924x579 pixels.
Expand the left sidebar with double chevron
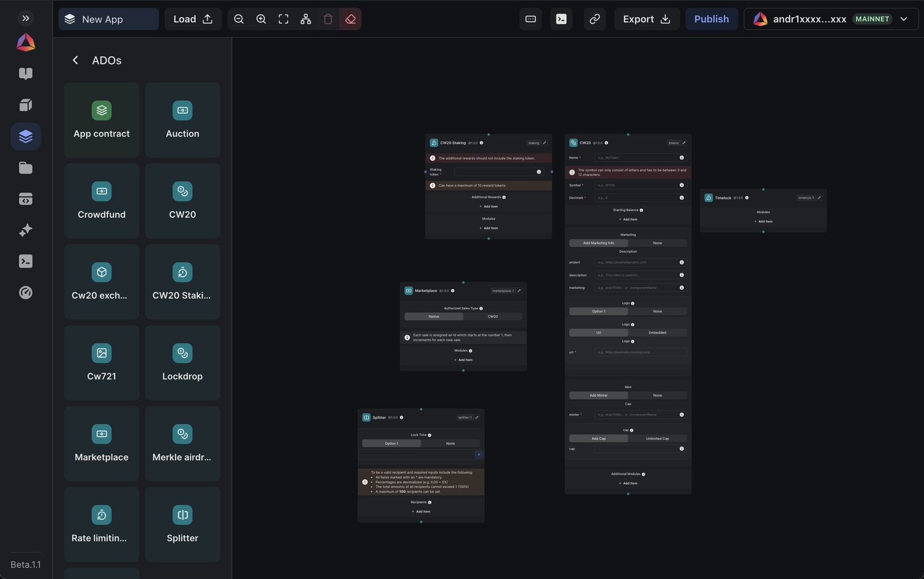(25, 18)
